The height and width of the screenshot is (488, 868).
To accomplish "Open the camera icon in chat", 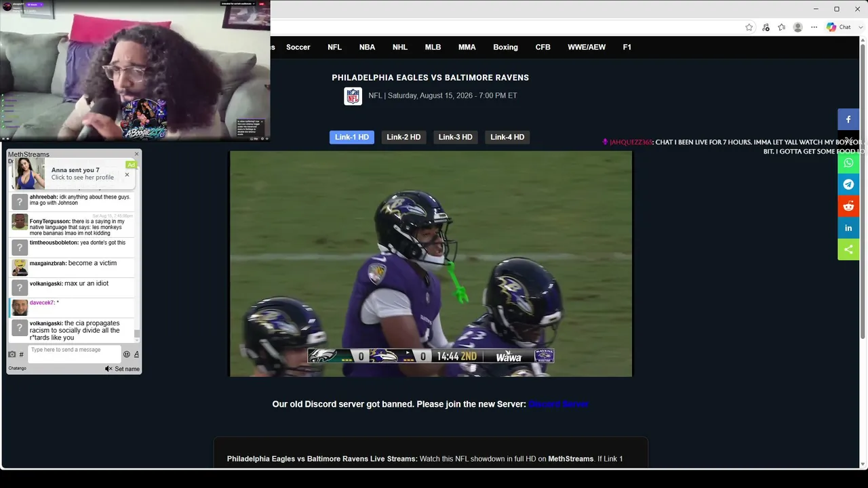I will point(12,354).
